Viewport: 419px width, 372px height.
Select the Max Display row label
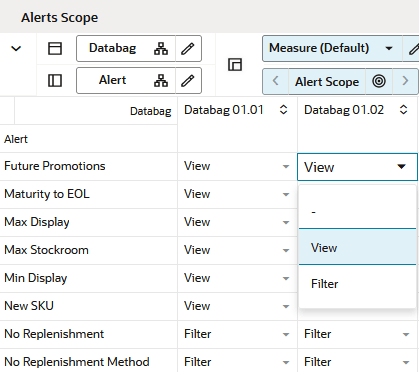pyautogui.click(x=37, y=222)
